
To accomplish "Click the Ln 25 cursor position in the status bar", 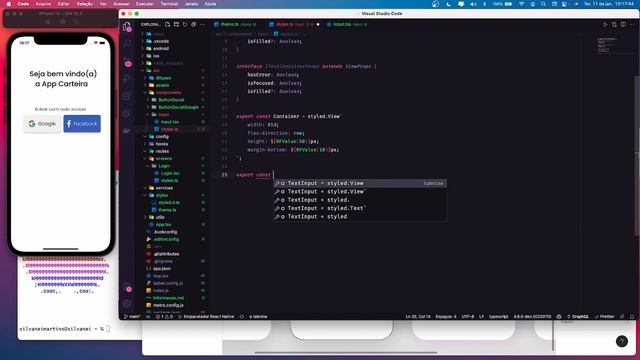I will tap(418, 316).
